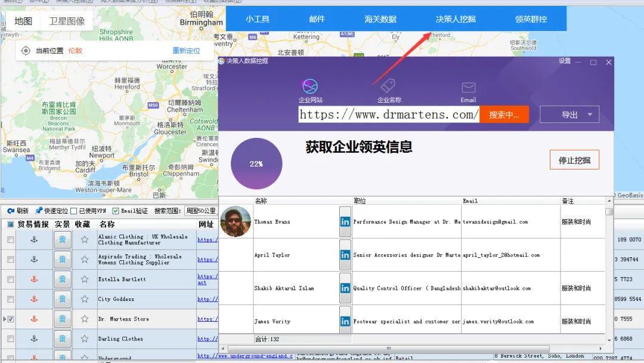Click the horizontal scrollbar in results list
Screen dimensions: 644x363
[x=388, y=349]
